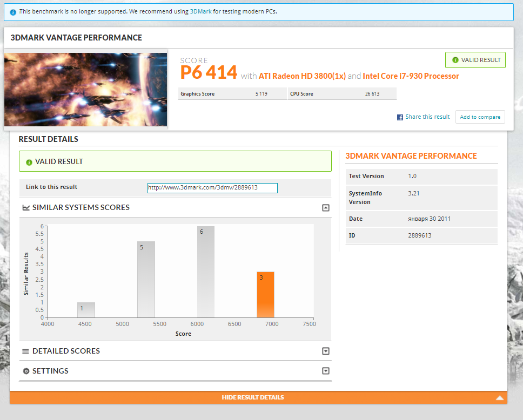Click the benchmark space scene thumbnail
Viewport: 523px width, 420px height.
tap(86, 89)
